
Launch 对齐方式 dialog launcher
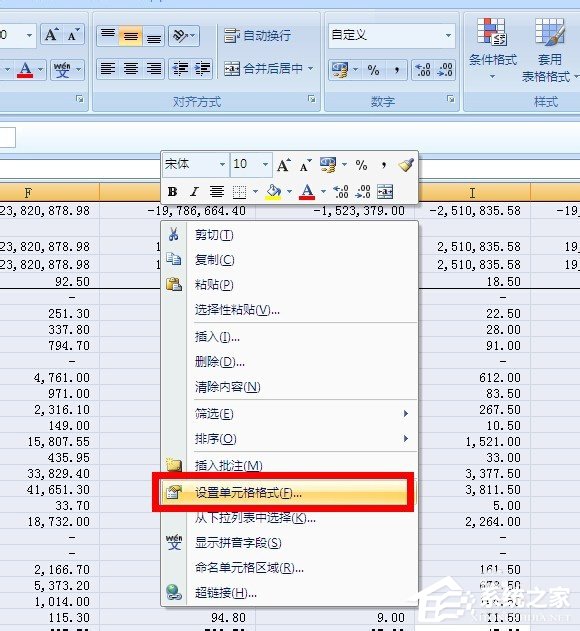point(312,99)
